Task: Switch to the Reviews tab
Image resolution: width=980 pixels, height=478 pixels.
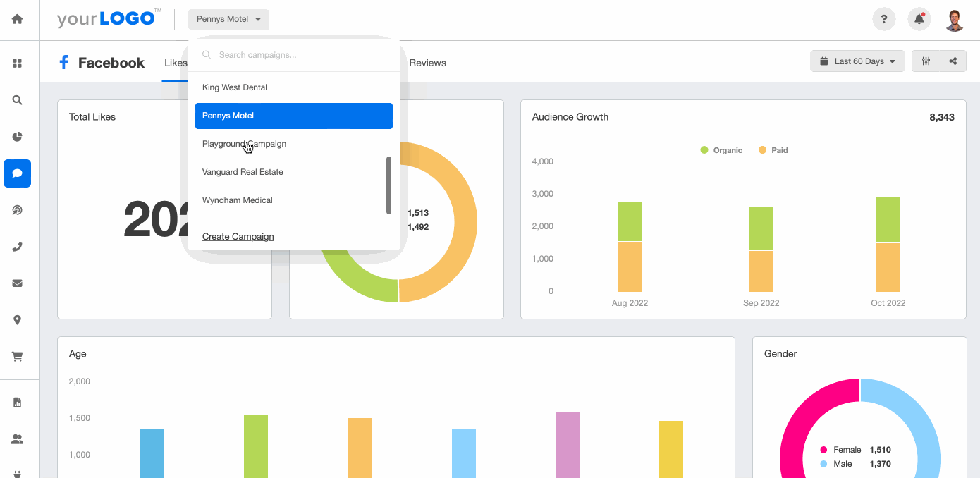Action: click(427, 63)
